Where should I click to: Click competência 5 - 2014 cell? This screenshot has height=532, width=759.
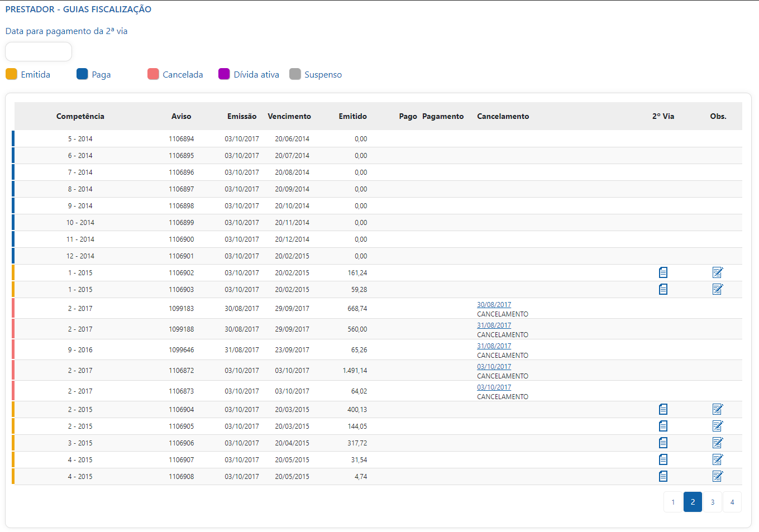click(80, 139)
